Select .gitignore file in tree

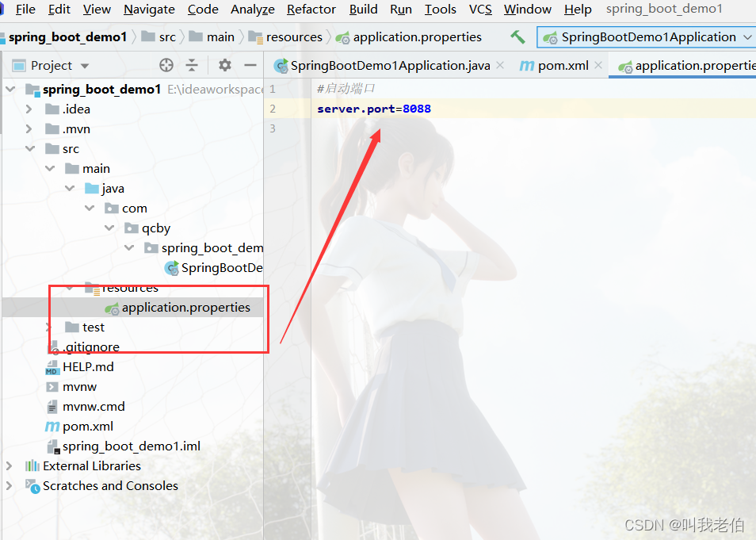[x=91, y=347]
